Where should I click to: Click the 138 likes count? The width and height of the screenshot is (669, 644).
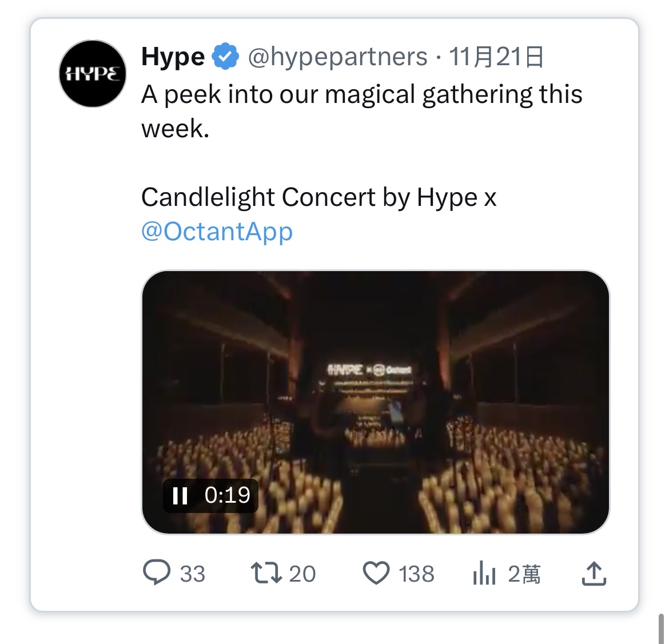pyautogui.click(x=416, y=574)
